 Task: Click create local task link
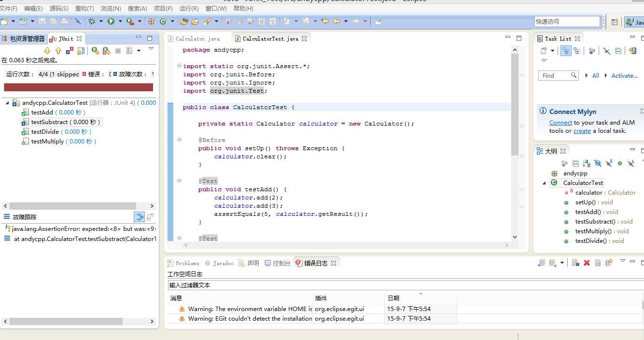click(582, 131)
